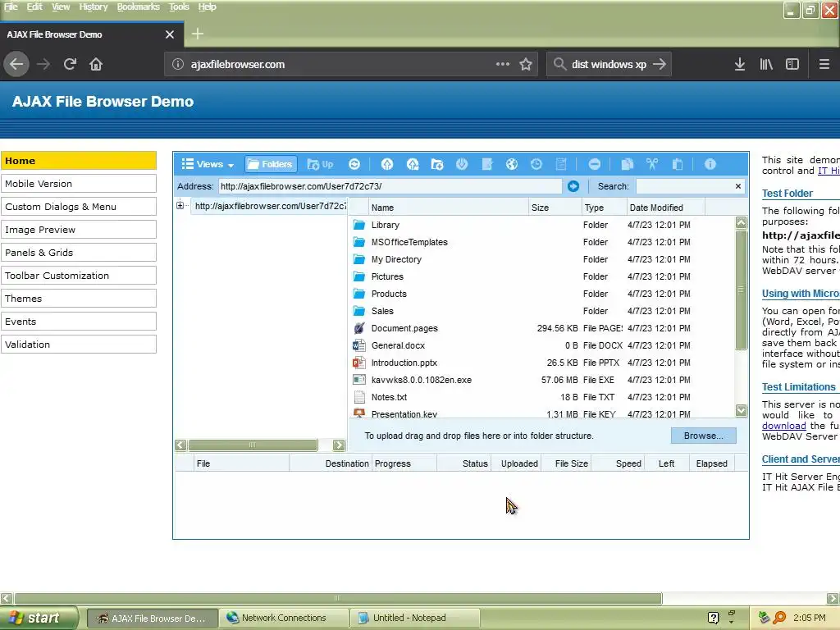This screenshot has height=630, width=840.
Task: Click the Go arrow beside the Address field
Action: [573, 186]
